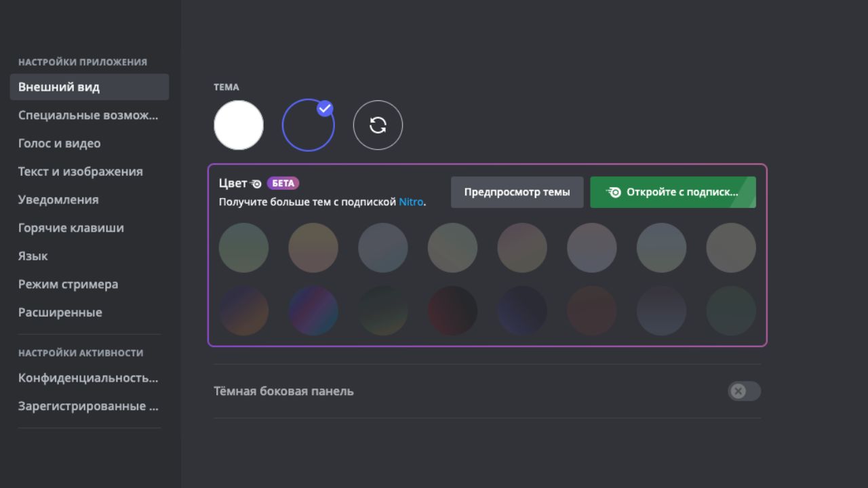Open Расширенные settings

pos(90,312)
